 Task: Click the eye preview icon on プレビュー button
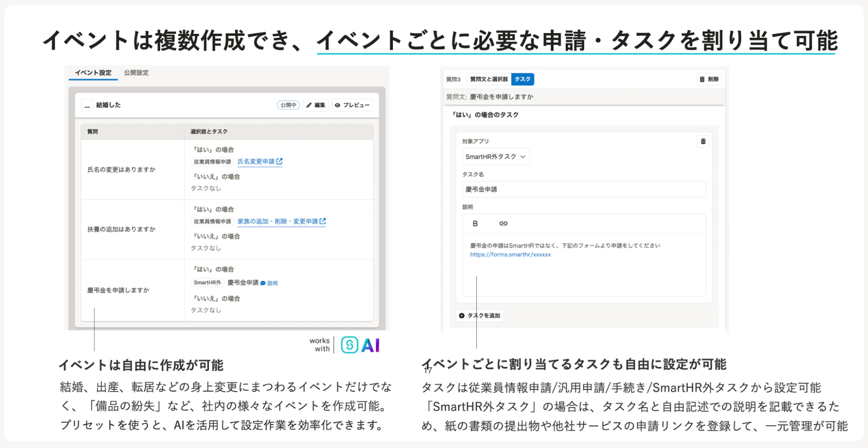coord(337,105)
